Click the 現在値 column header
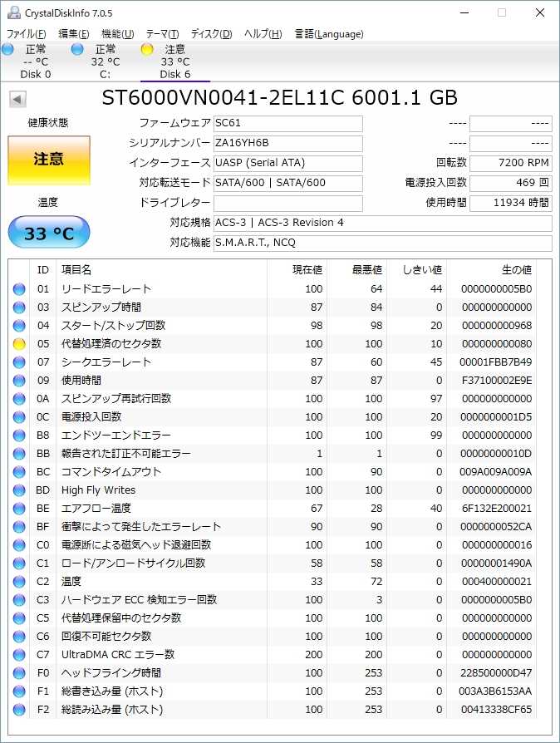The height and width of the screenshot is (743, 560). tap(307, 270)
